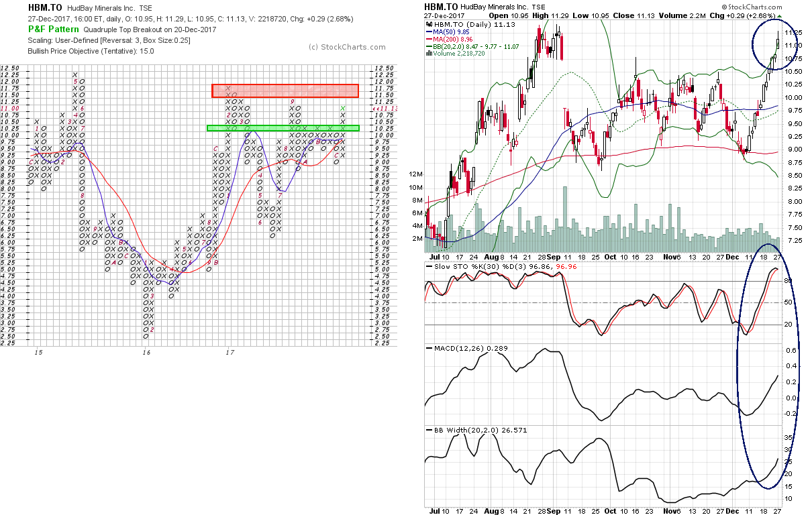
Task: Click the '35' level on BB Width axis
Action: click(x=787, y=438)
